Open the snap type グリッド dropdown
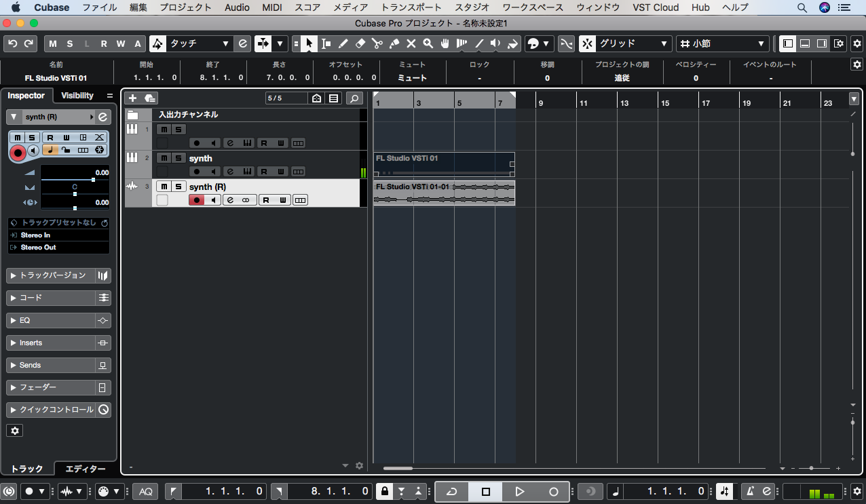Screen dimensions: 866x504 [x=633, y=43]
